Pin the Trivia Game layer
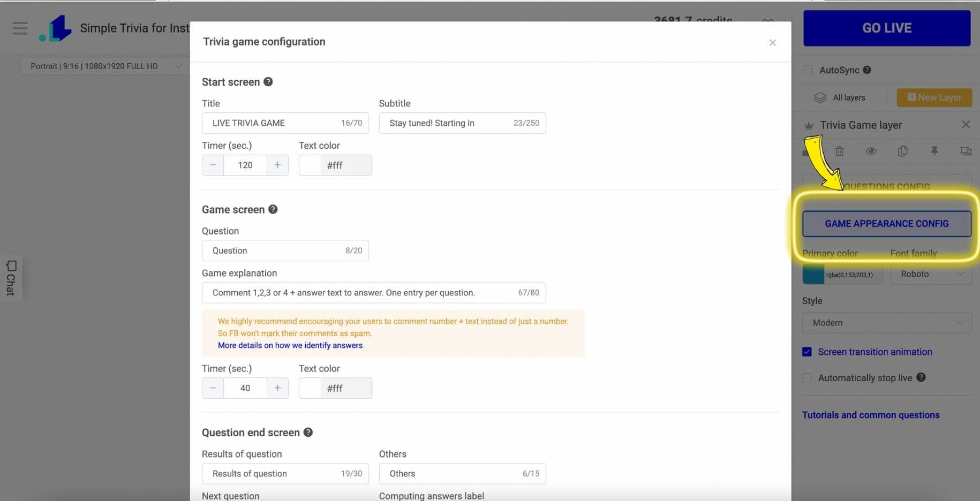 934,151
